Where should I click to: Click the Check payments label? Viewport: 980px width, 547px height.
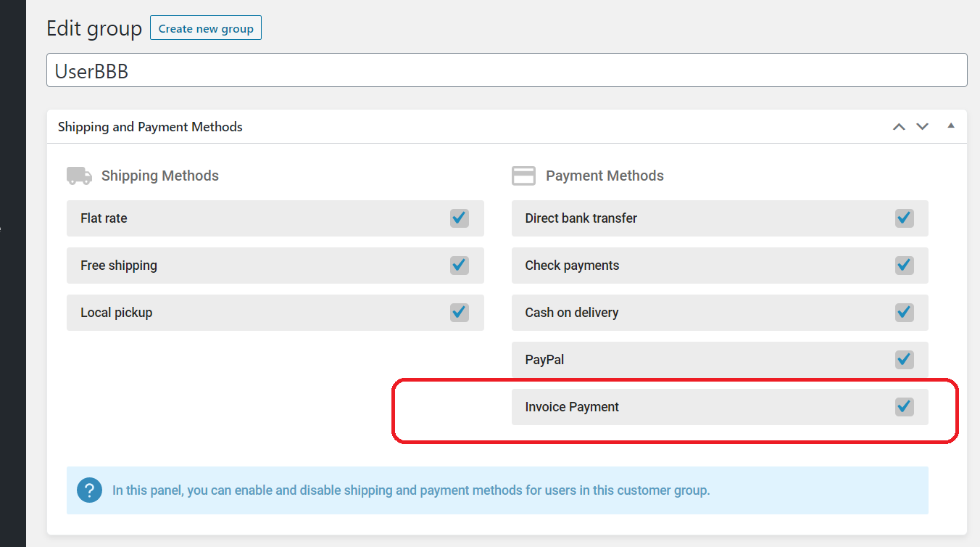[572, 266]
